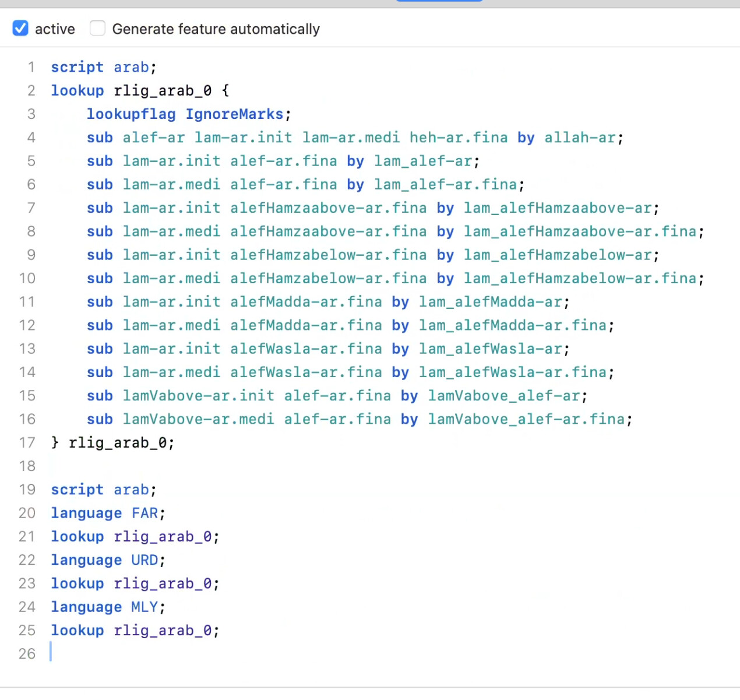Place cursor on empty line 26

coord(175,653)
